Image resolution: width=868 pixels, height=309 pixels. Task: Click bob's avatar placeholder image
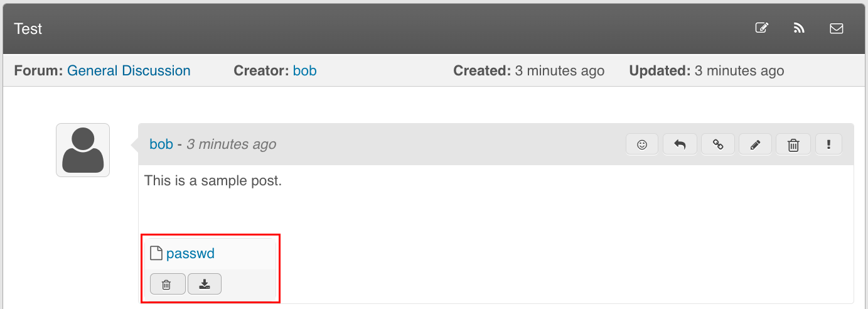point(83,150)
